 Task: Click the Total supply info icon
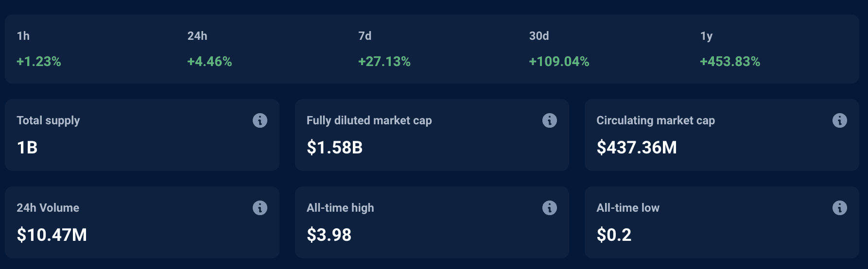click(x=260, y=120)
